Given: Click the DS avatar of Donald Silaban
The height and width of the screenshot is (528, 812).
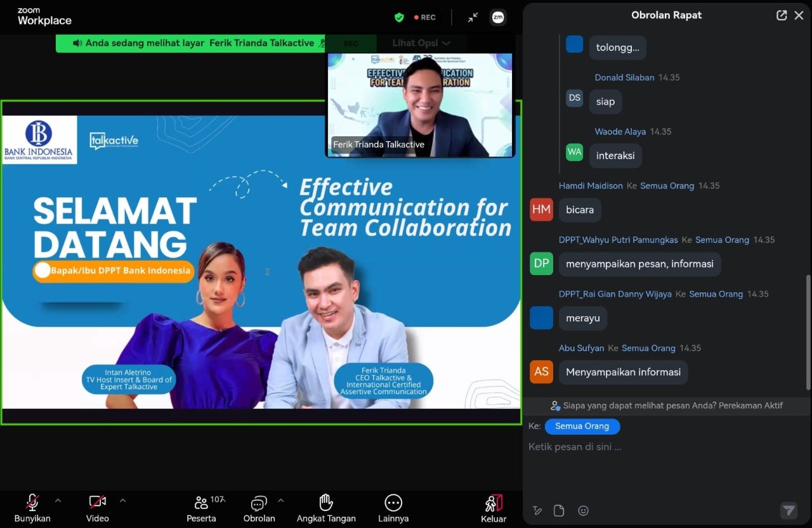Looking at the screenshot, I should pyautogui.click(x=575, y=98).
